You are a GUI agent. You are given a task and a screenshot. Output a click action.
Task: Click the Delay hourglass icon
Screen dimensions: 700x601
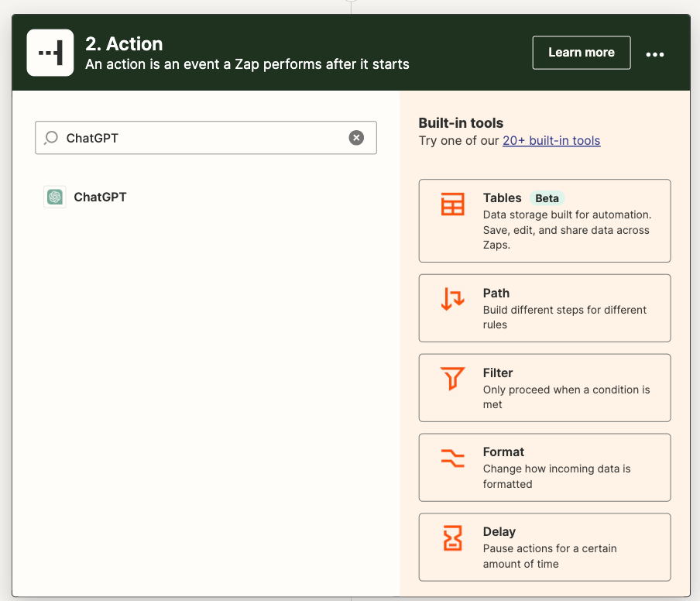tap(452, 538)
